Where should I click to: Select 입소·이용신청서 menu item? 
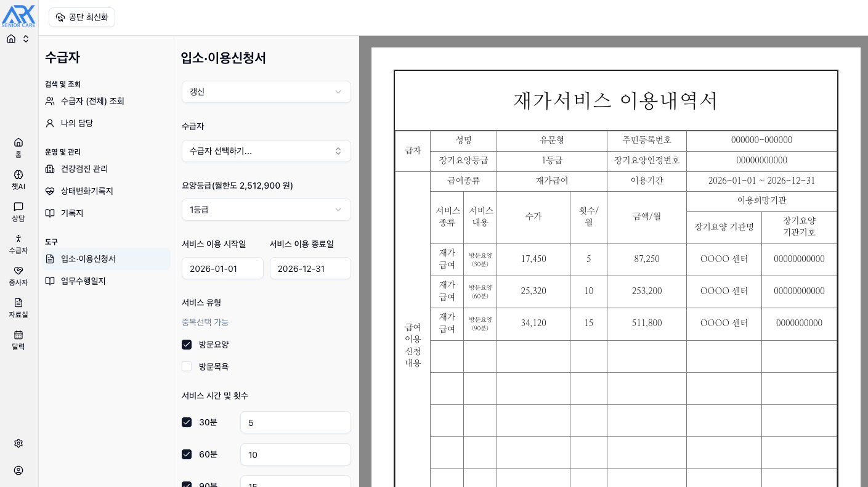click(x=88, y=259)
